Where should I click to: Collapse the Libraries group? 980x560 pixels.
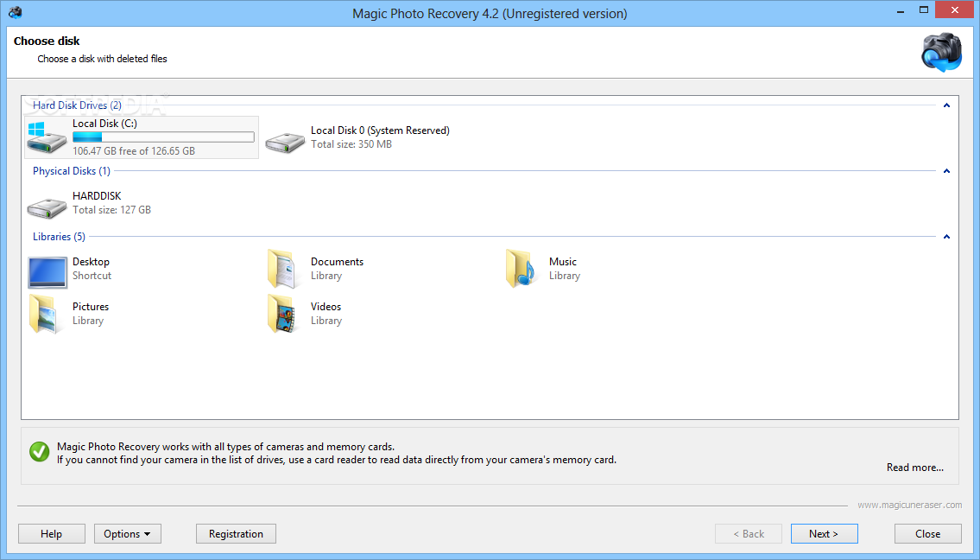pos(946,237)
